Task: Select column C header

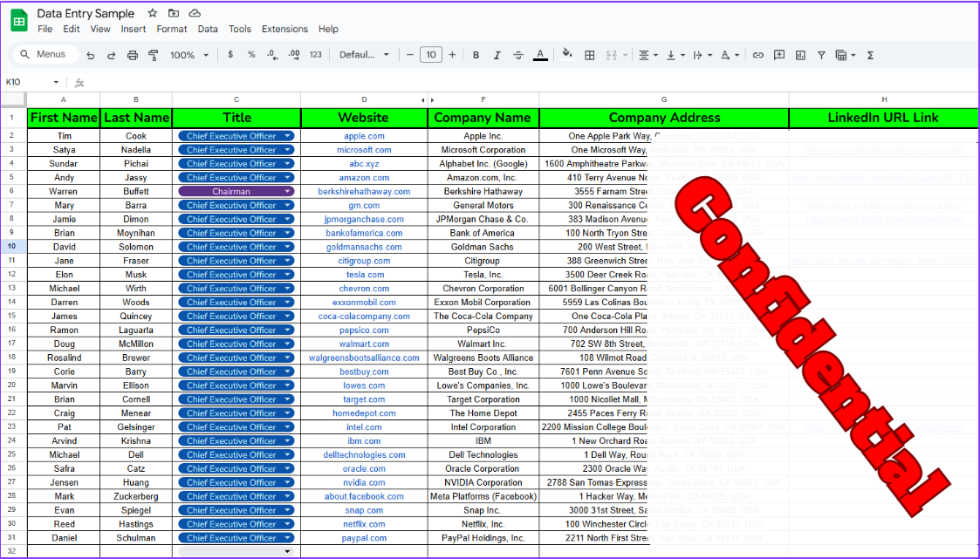Action: pyautogui.click(x=236, y=99)
